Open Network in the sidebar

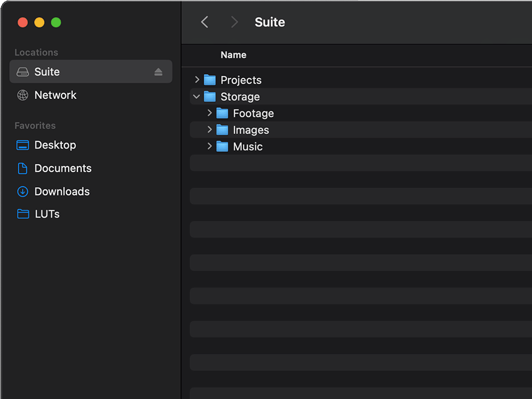(x=55, y=95)
